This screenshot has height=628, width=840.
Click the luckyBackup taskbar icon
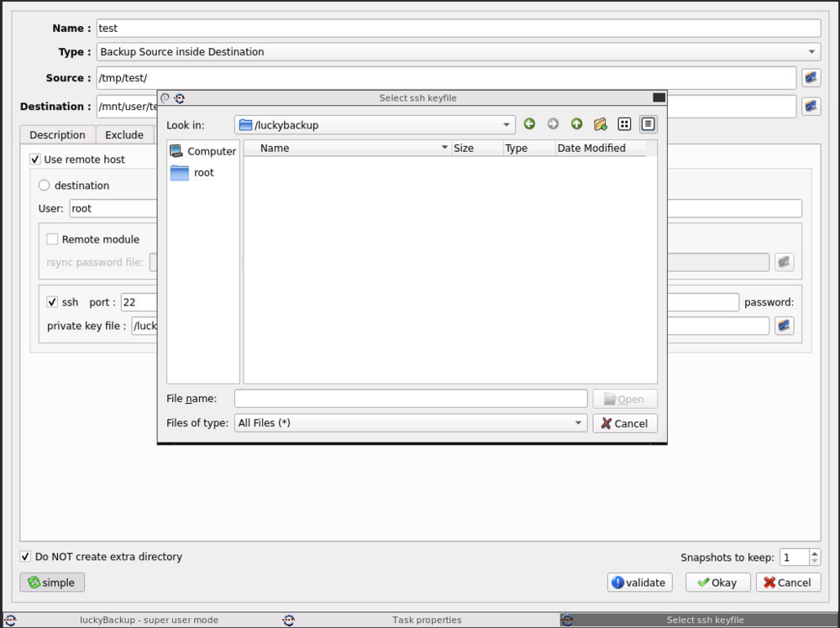(10, 620)
